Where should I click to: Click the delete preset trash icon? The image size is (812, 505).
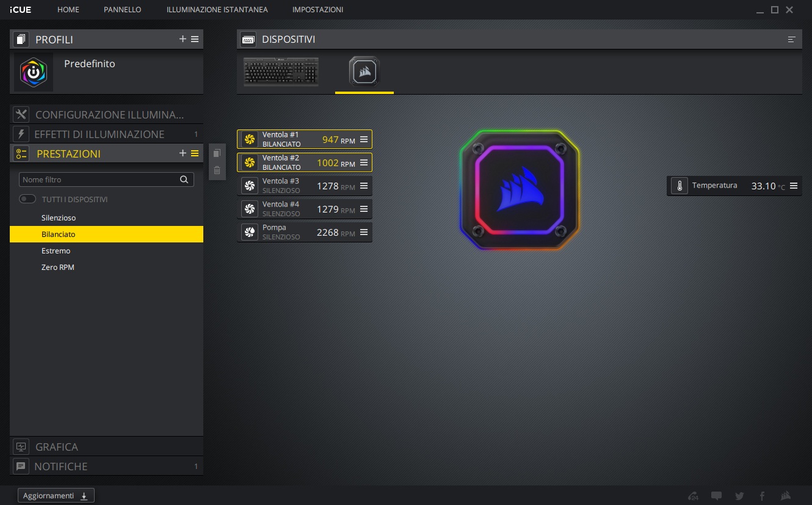pyautogui.click(x=217, y=170)
